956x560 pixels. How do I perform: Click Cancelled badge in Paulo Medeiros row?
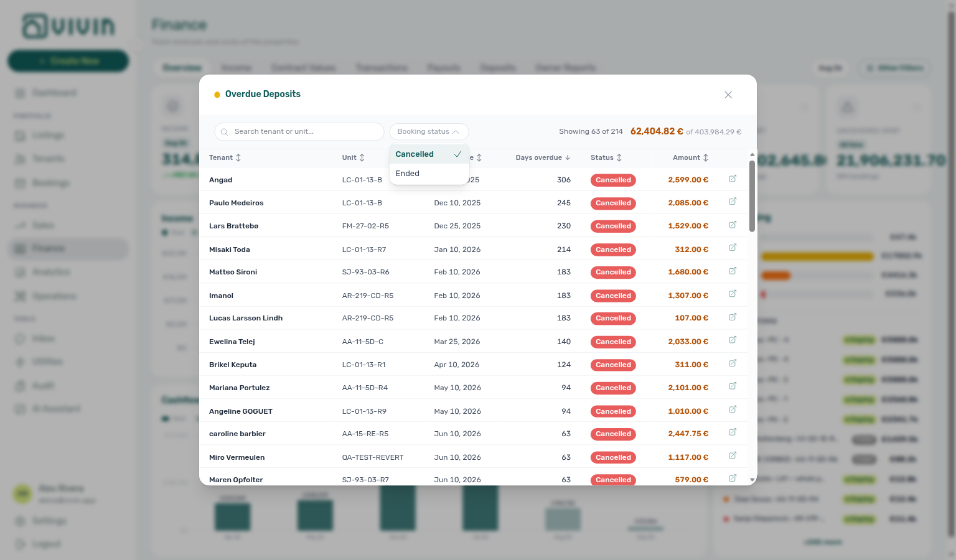click(x=613, y=203)
